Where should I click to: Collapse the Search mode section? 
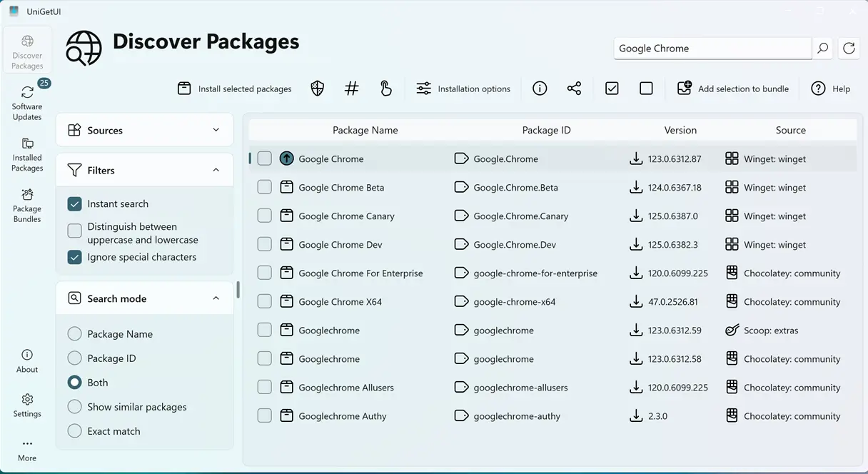216,298
